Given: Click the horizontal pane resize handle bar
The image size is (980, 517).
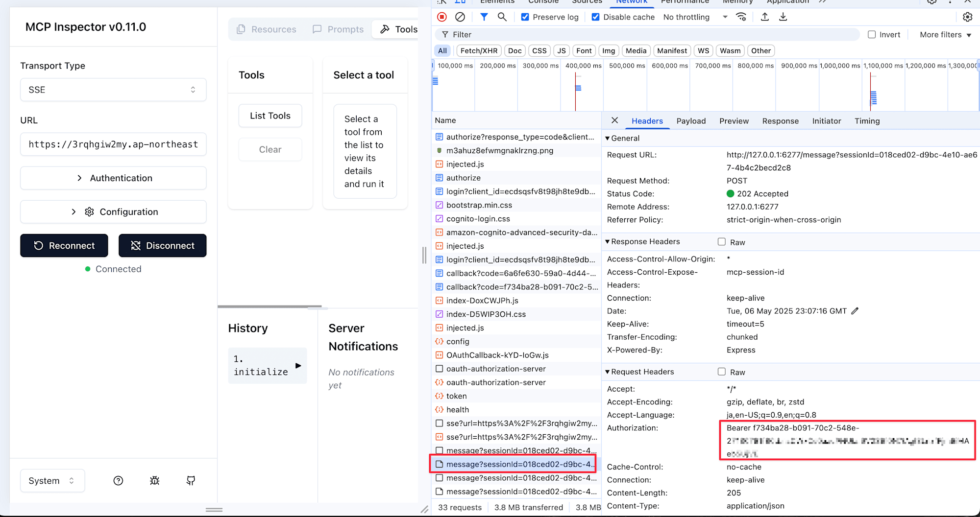Looking at the screenshot, I should (x=214, y=510).
